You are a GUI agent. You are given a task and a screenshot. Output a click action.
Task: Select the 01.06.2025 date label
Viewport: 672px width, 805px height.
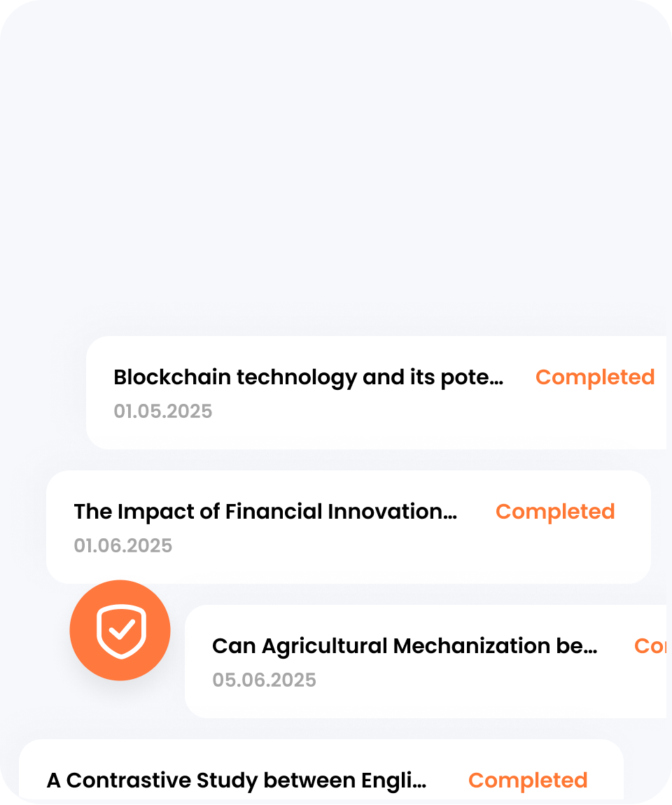(122, 546)
